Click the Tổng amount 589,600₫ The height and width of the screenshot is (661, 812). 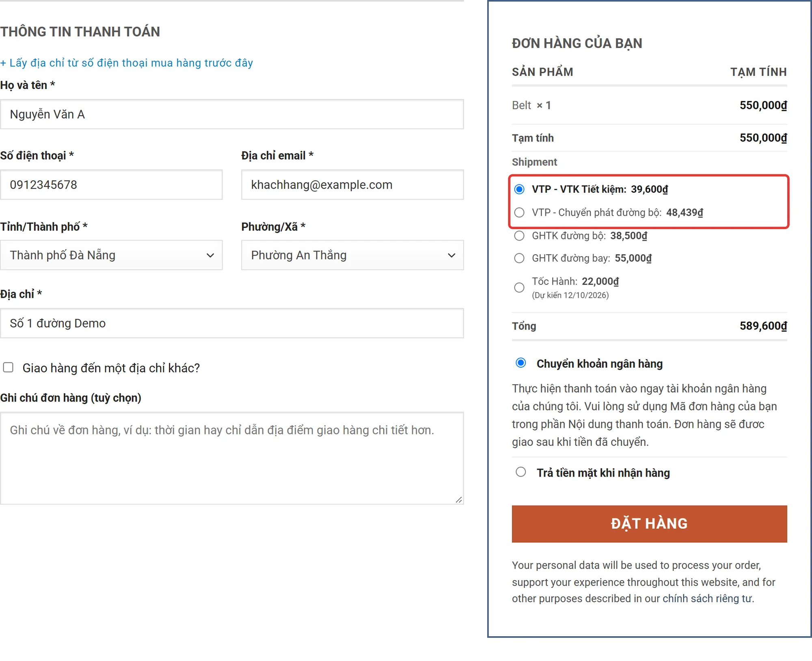pyautogui.click(x=763, y=326)
